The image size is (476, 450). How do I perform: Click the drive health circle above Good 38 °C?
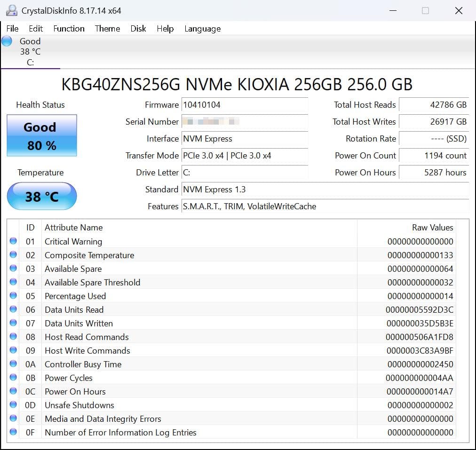click(x=6, y=41)
